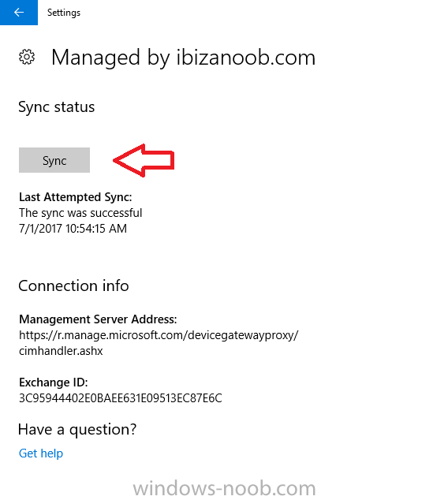
Task: Select the Sync status section heading
Action: click(57, 106)
